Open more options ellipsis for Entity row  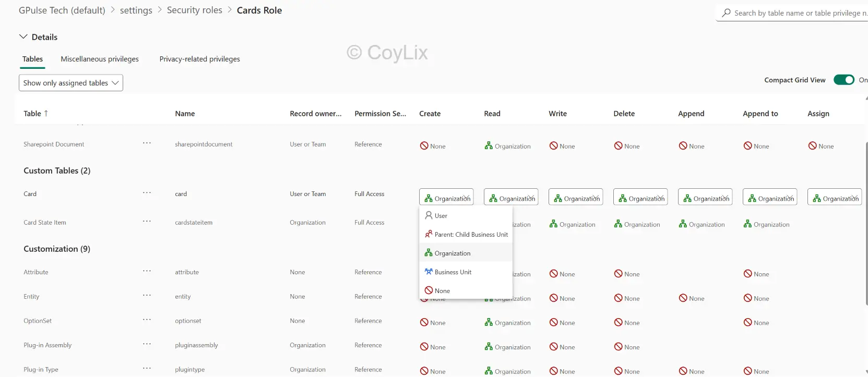147,295
